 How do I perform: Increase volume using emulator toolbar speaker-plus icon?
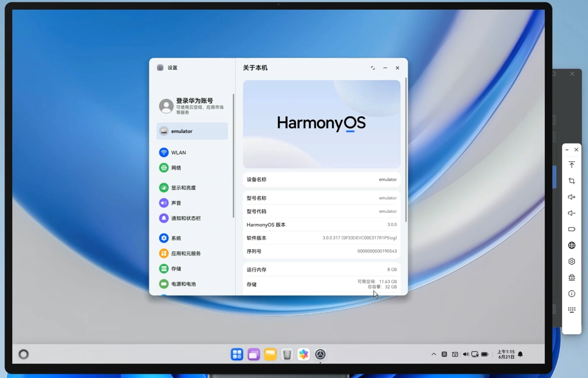coord(572,197)
